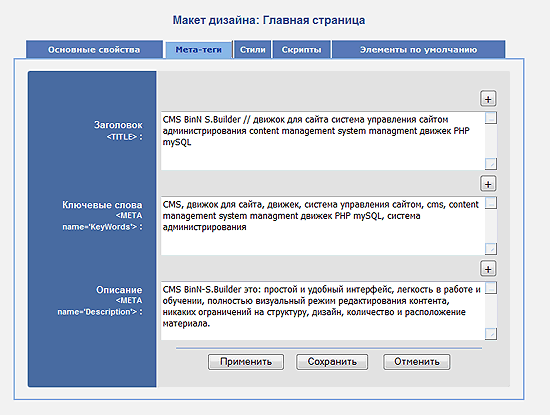Click the plus icon above the Ключевые слова field
Viewport: 550px width, 415px height.
click(x=488, y=184)
